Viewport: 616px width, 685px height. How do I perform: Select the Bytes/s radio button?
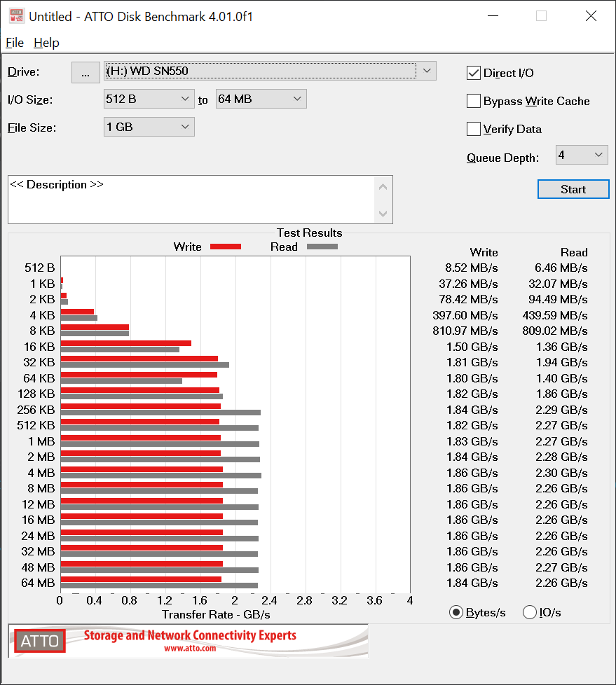point(456,612)
